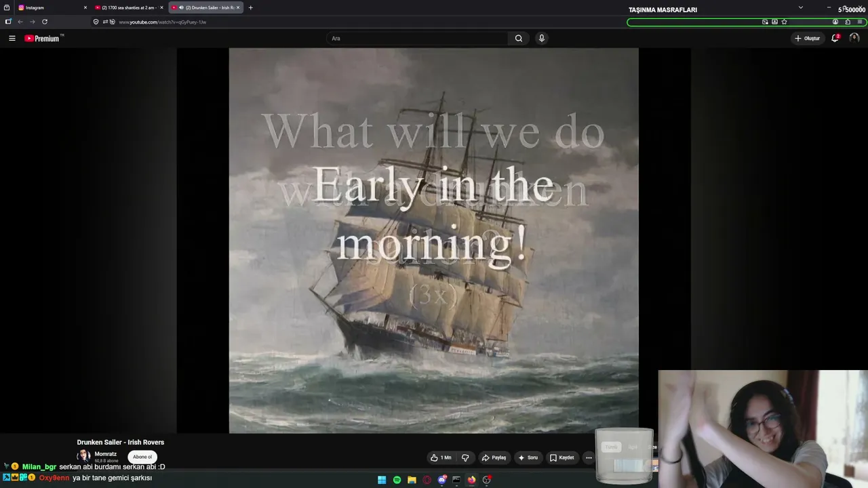Click the Oluştur create button
The image size is (868, 488).
pos(807,39)
